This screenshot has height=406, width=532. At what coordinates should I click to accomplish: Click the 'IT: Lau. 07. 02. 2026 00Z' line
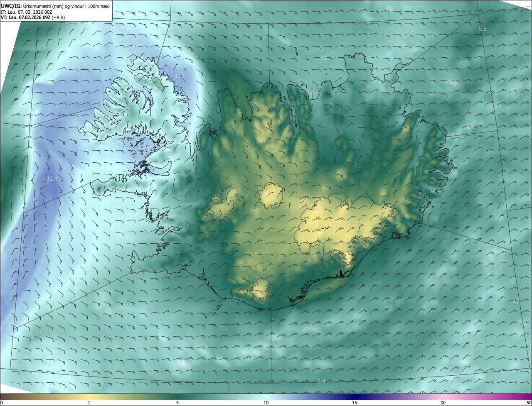26,12
